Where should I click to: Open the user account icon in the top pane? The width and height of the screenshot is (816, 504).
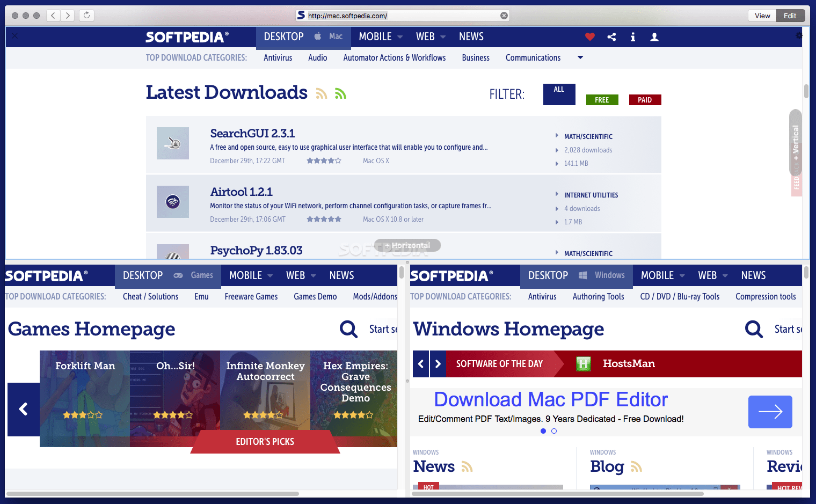pos(654,36)
